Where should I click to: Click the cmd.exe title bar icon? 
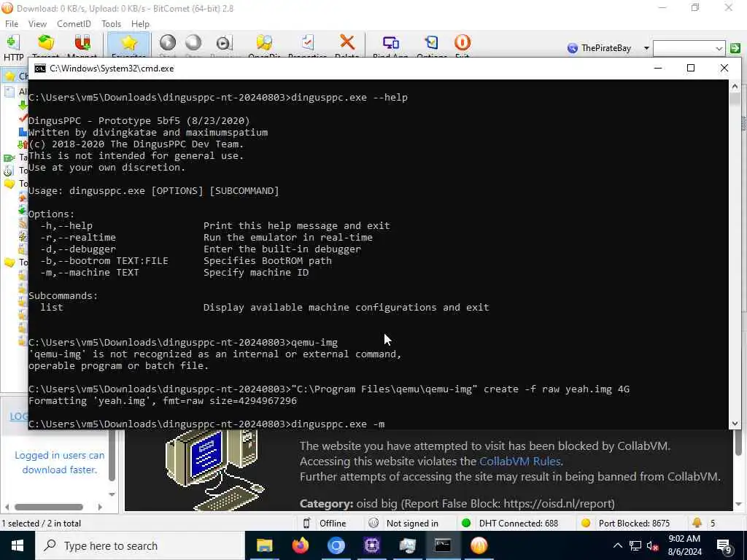40,69
